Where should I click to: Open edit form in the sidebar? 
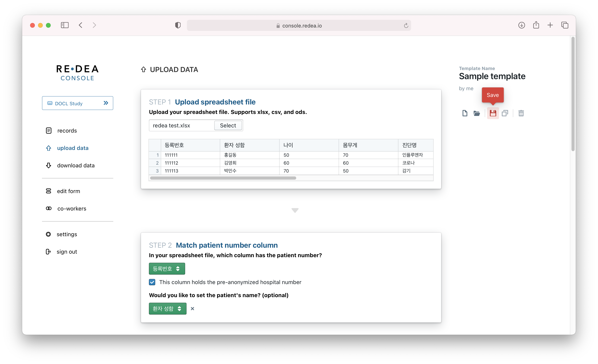pos(68,191)
